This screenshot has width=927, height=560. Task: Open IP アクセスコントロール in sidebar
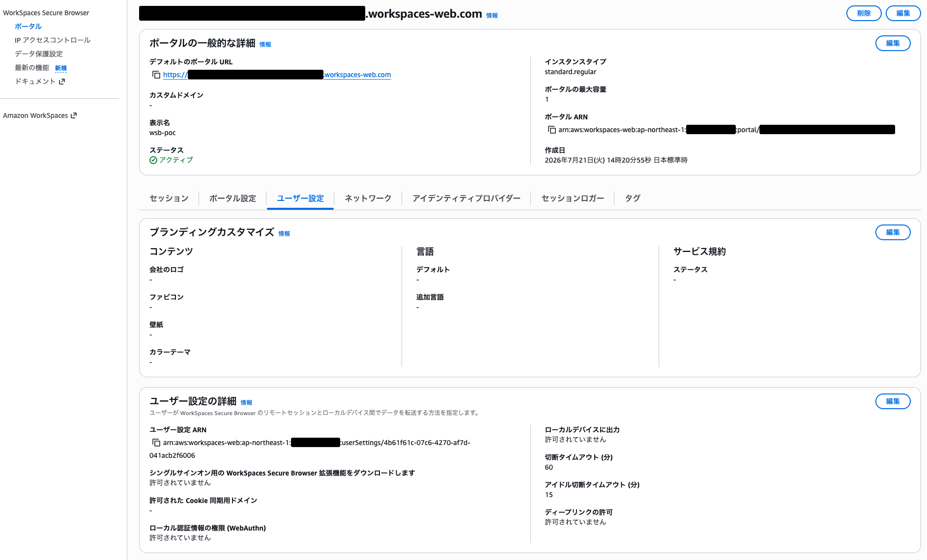(x=53, y=40)
